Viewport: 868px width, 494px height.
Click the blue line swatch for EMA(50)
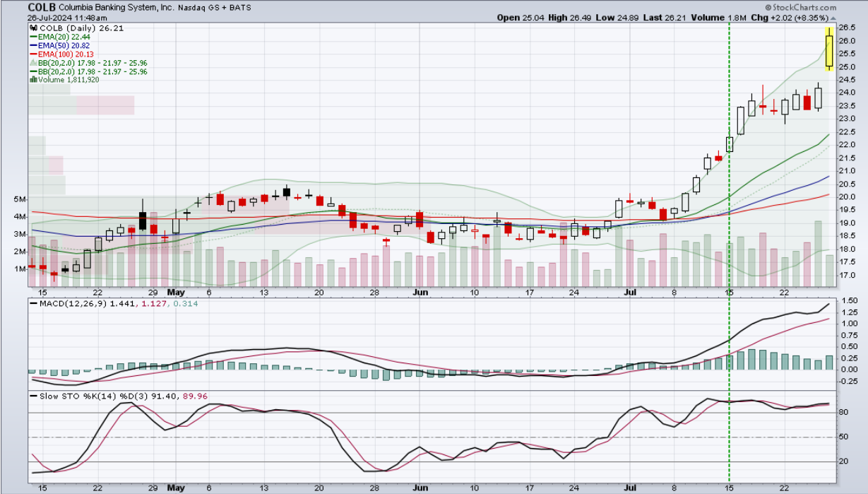point(32,47)
